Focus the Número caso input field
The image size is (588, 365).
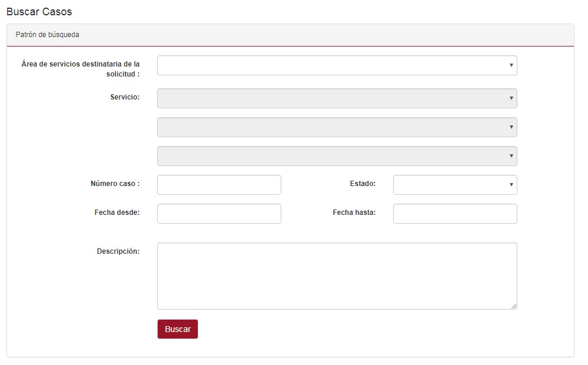point(219,185)
